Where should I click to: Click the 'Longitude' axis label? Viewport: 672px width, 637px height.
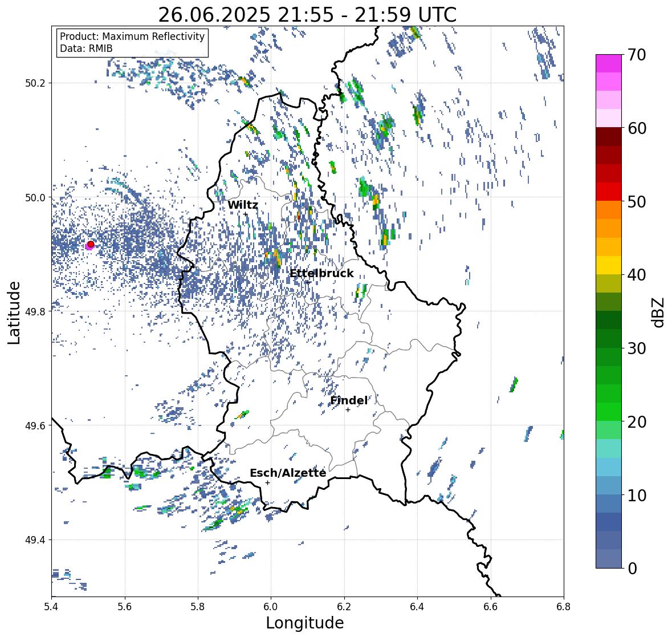(305, 623)
